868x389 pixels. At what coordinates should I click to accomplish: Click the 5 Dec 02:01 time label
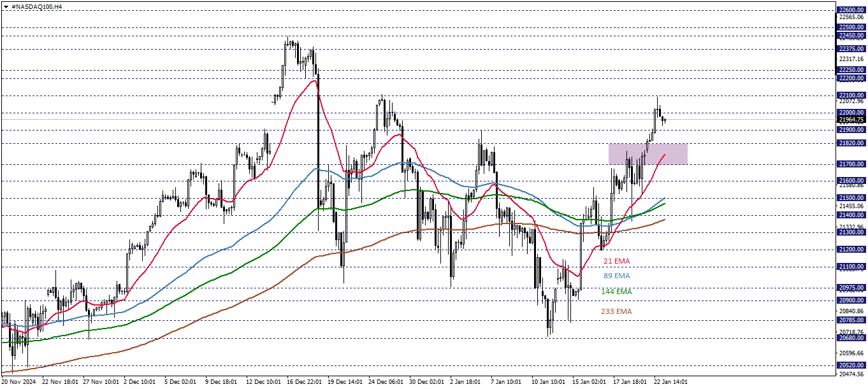[x=180, y=382]
